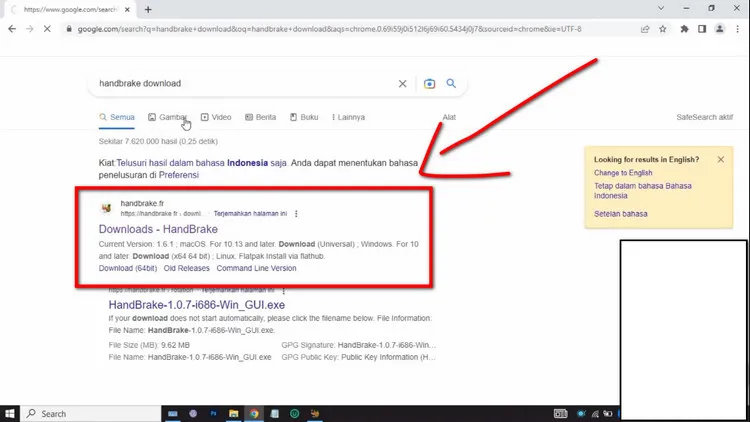Switch to the Berita tab
This screenshot has height=422, width=750.
coord(261,117)
